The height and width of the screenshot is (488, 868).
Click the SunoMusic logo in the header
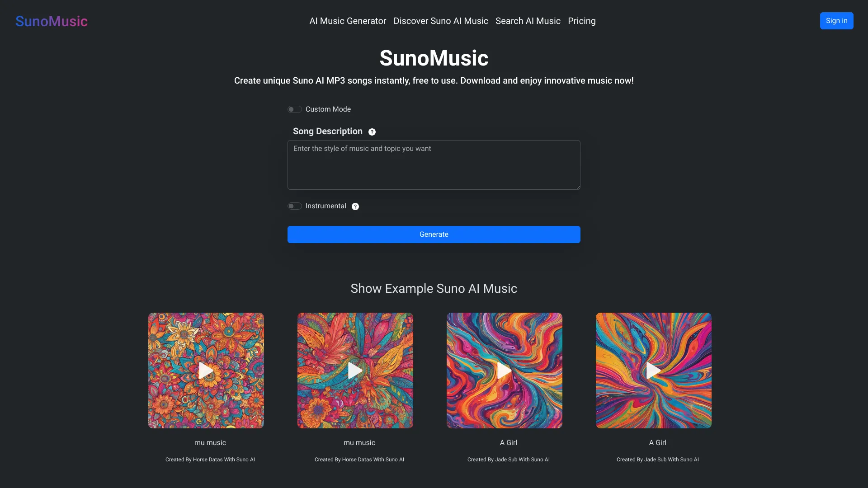[x=51, y=20]
